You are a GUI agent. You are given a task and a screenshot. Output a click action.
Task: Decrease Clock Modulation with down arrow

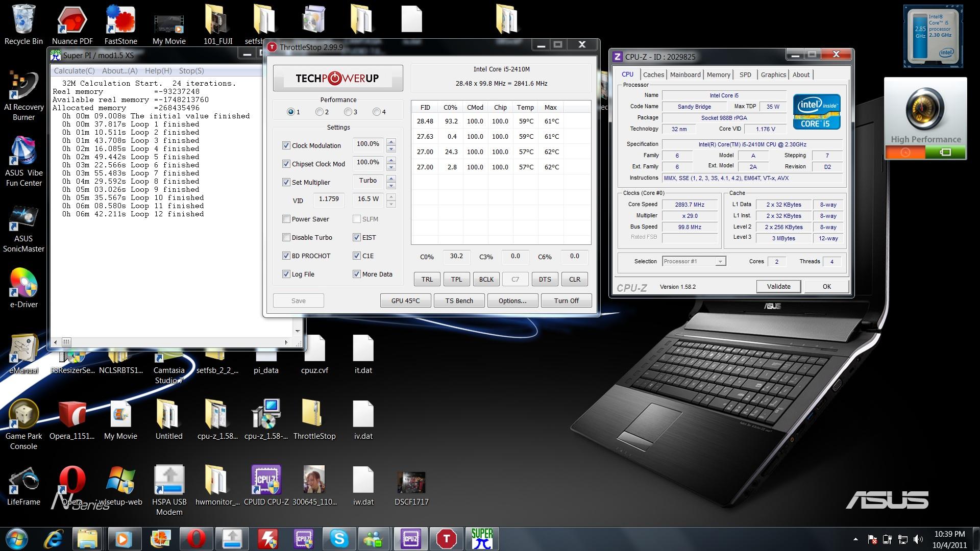391,149
